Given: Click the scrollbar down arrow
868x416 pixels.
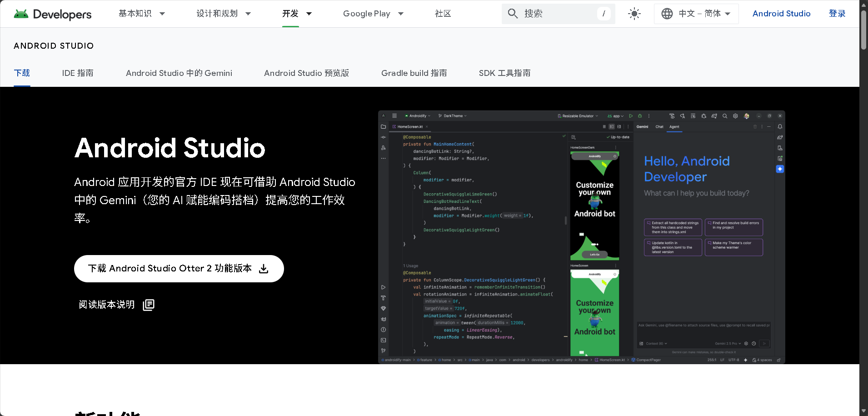Looking at the screenshot, I should pos(863,411).
